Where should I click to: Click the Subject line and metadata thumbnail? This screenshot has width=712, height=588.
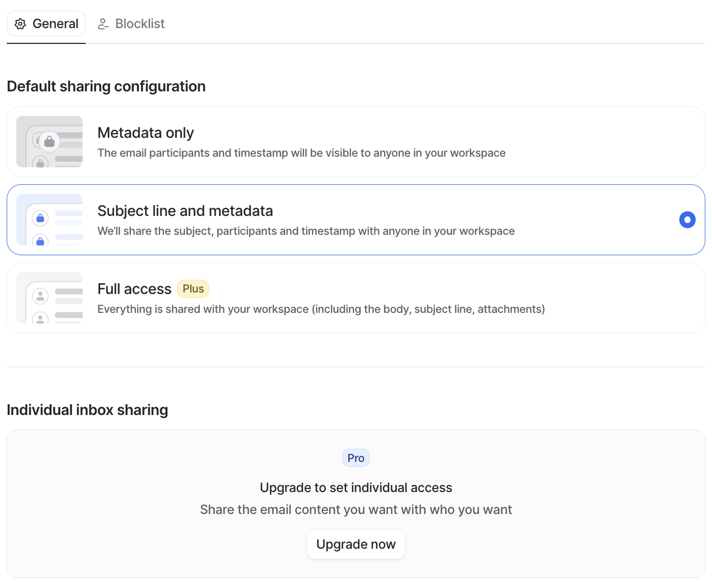pos(50,219)
